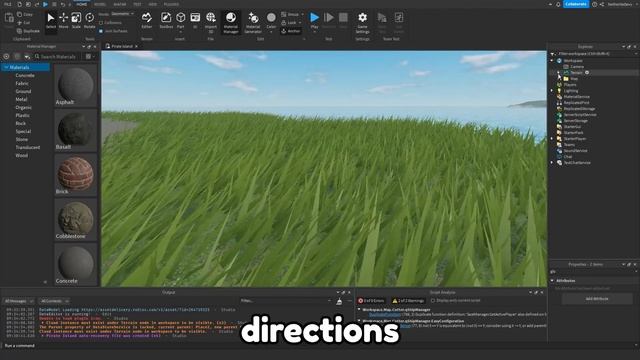Viewport: 640px width, 360px height.
Task: Clear the Output with the broom icon
Action: click(x=339, y=301)
